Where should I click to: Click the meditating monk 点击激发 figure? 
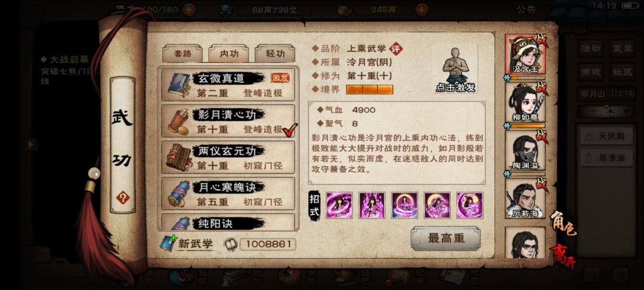[x=454, y=69]
